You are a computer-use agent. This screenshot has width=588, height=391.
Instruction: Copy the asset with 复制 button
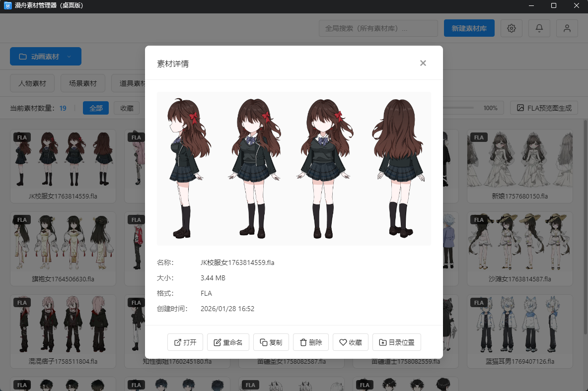click(271, 342)
